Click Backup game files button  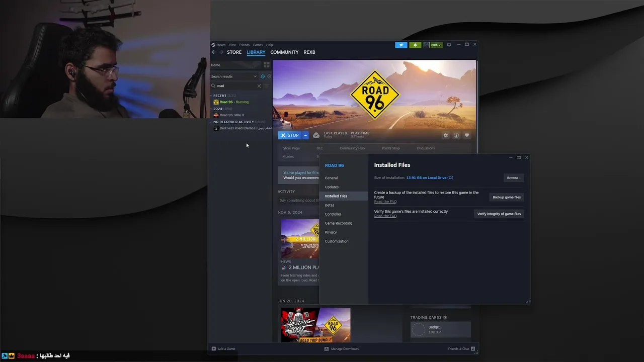pos(507,197)
